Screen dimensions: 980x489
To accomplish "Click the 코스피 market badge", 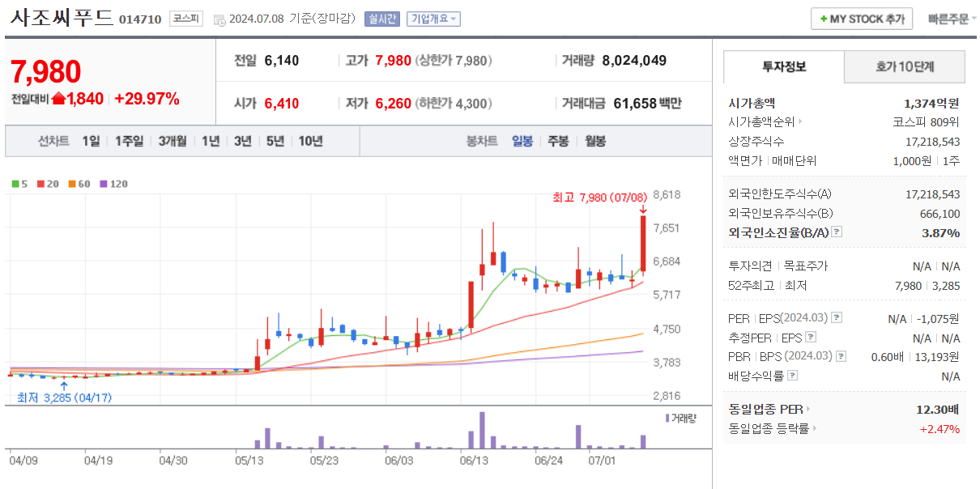I will tap(185, 19).
